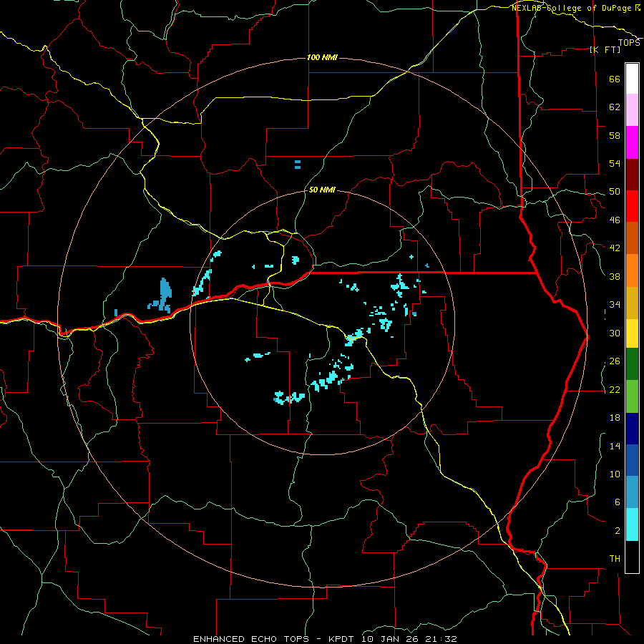Click the magenta legend swatch
Image resolution: width=644 pixels, height=644 pixels.
click(x=632, y=142)
